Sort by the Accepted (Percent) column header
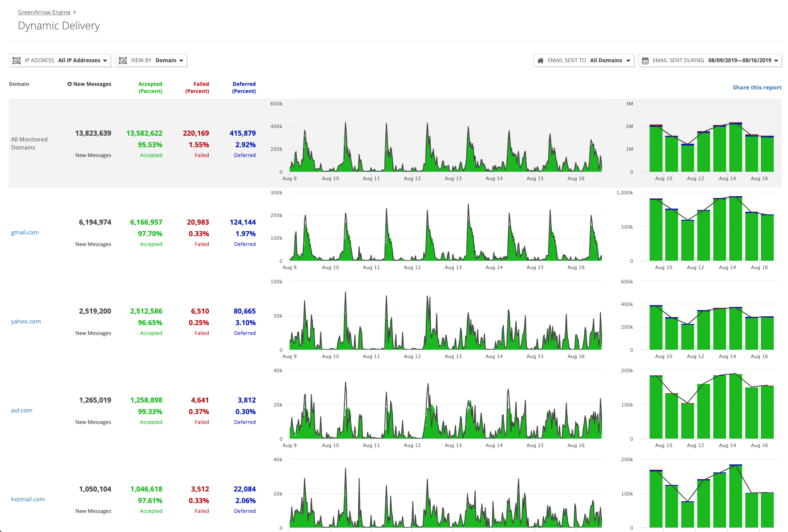This screenshot has width=788, height=532. click(150, 87)
